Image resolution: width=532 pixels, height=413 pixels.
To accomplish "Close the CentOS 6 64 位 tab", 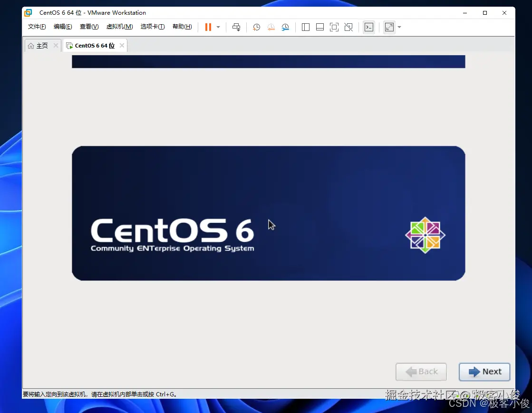I will (x=122, y=46).
